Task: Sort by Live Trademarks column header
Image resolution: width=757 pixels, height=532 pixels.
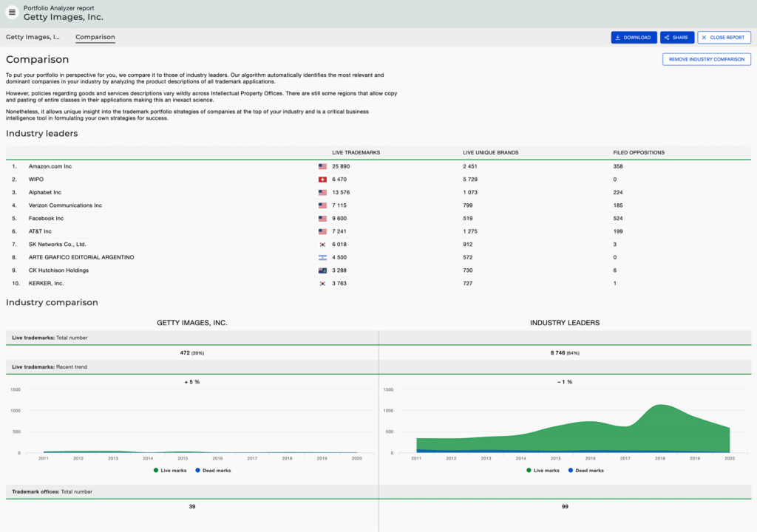Action: (x=356, y=153)
